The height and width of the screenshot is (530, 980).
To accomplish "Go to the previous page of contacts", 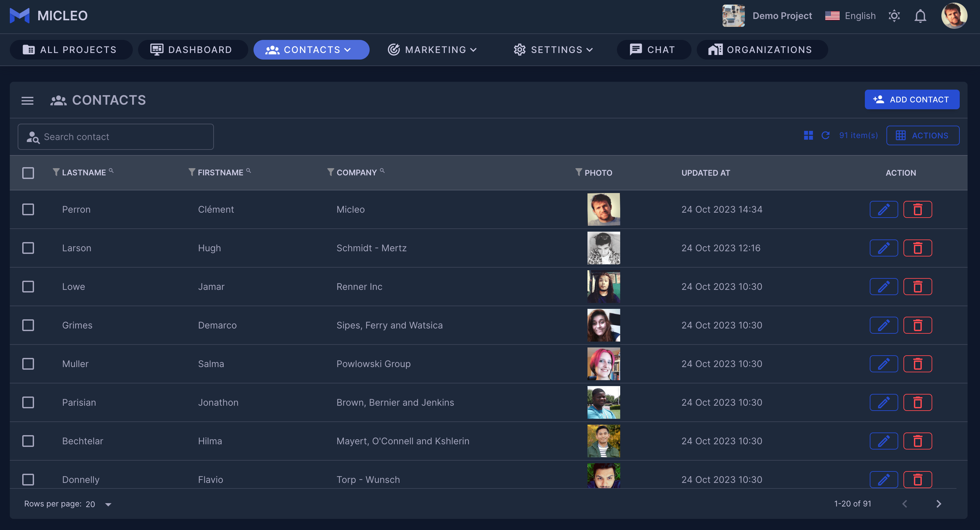I will tap(905, 504).
